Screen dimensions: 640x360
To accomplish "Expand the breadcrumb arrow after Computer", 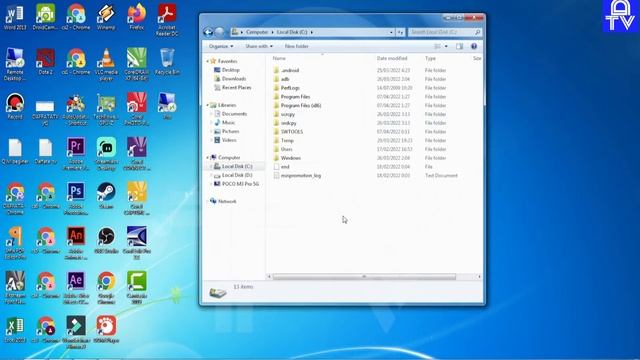I will 273,32.
